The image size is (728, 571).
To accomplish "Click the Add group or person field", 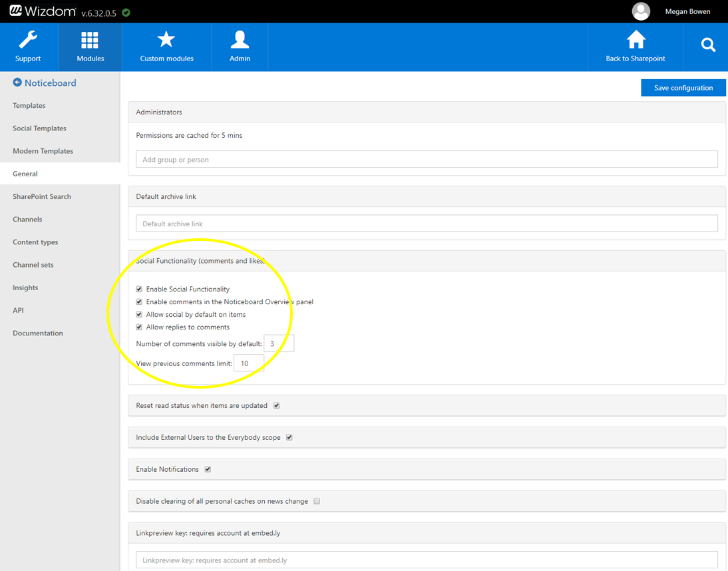I will click(427, 160).
